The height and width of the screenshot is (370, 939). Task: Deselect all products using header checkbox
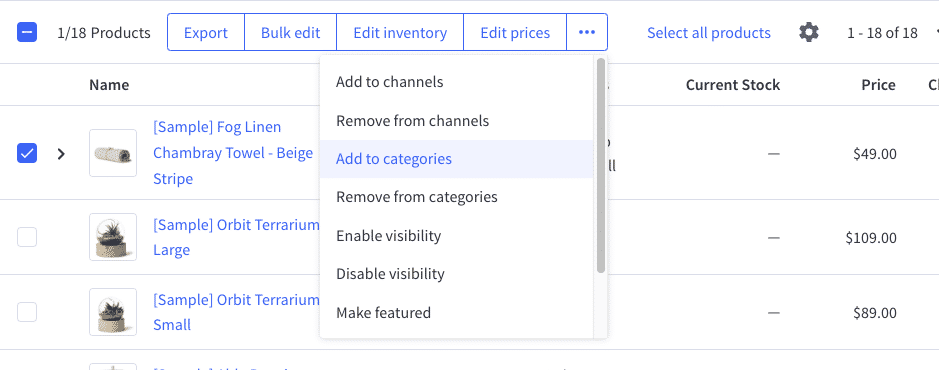click(27, 32)
